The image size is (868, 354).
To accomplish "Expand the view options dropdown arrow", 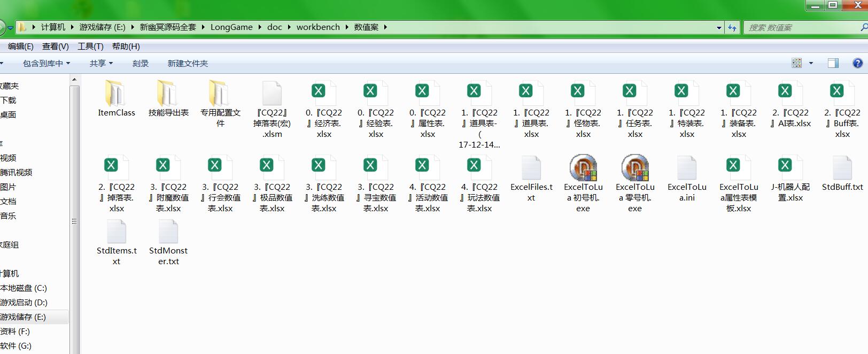I will coord(811,63).
